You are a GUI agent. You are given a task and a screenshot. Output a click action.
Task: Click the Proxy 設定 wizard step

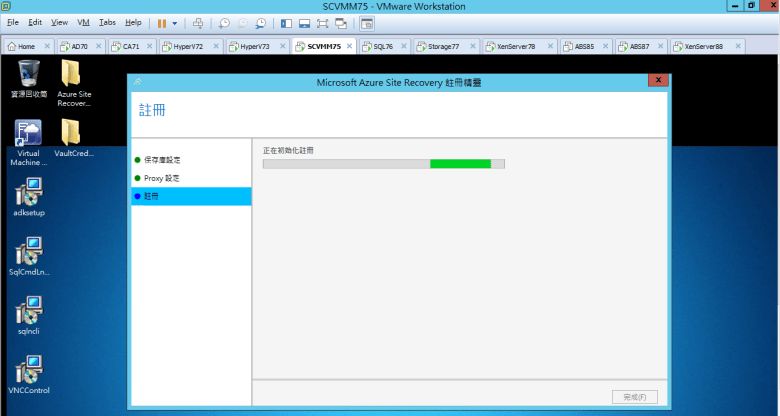click(161, 178)
